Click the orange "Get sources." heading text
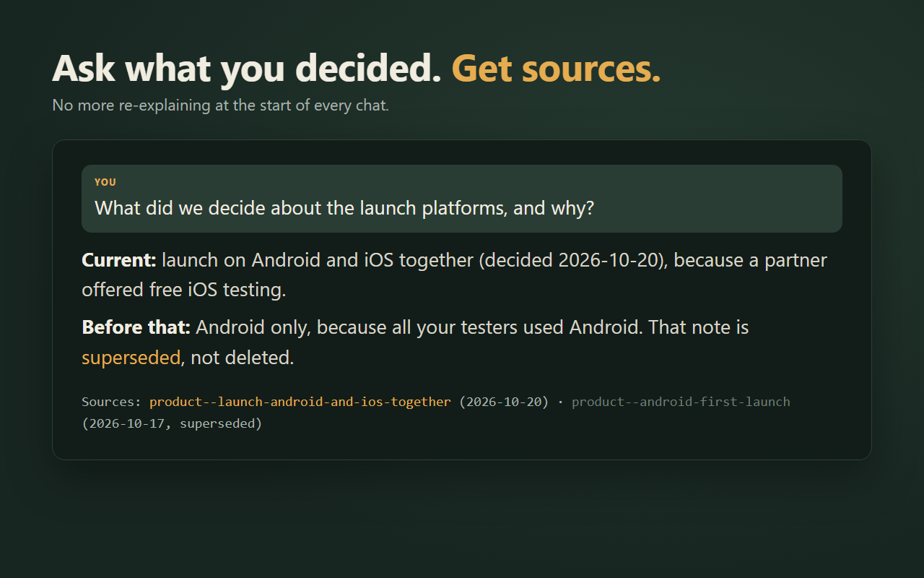This screenshot has height=578, width=924. click(x=556, y=69)
